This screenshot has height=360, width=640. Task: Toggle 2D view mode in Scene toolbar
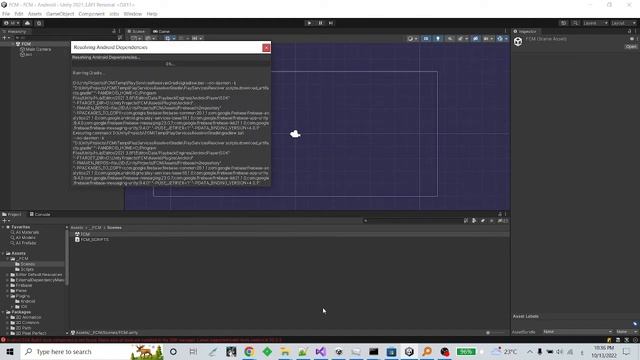tap(426, 38)
